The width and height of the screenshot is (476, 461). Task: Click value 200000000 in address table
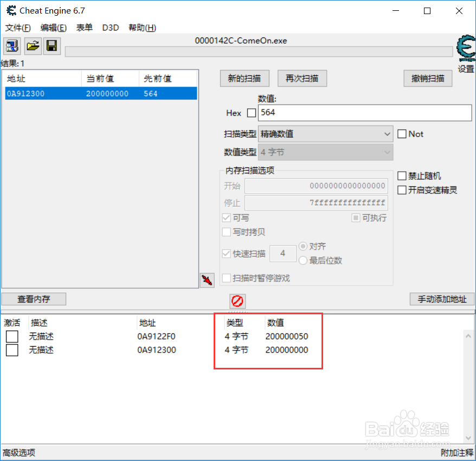pos(287,350)
